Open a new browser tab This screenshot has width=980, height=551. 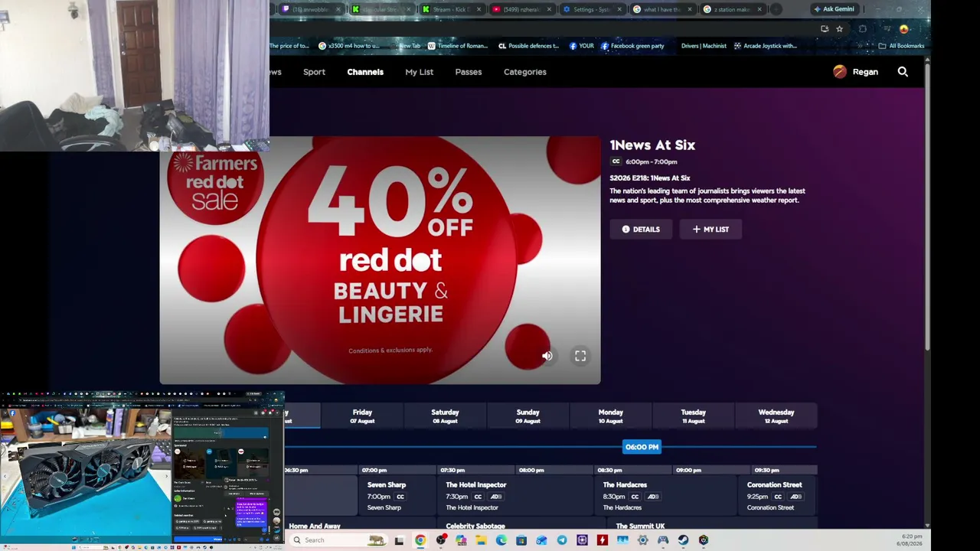(x=776, y=9)
